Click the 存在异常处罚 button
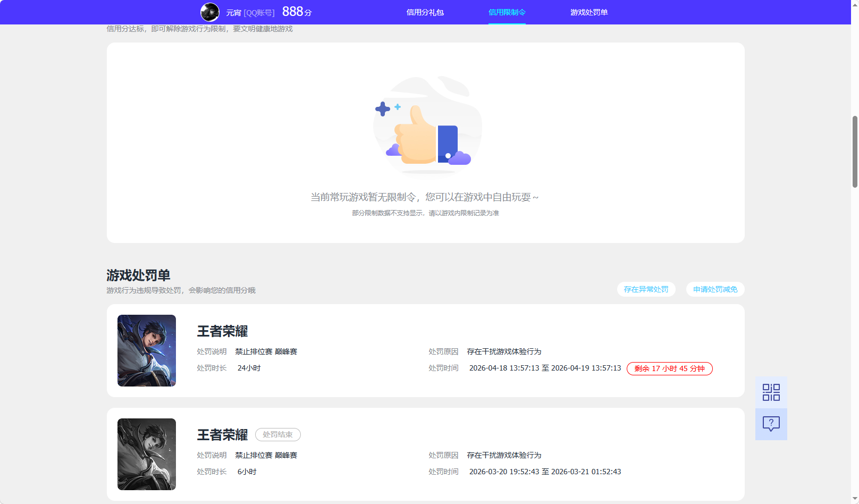Image resolution: width=859 pixels, height=504 pixels. click(646, 289)
